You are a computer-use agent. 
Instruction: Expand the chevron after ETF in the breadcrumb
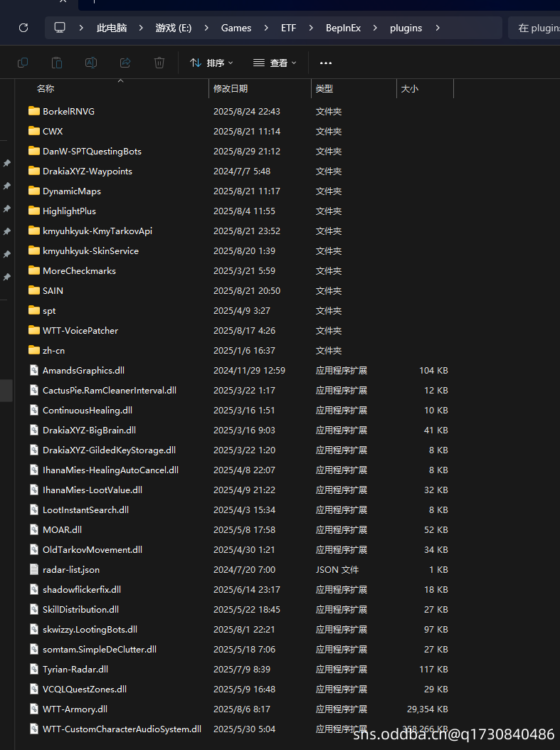pos(311,28)
